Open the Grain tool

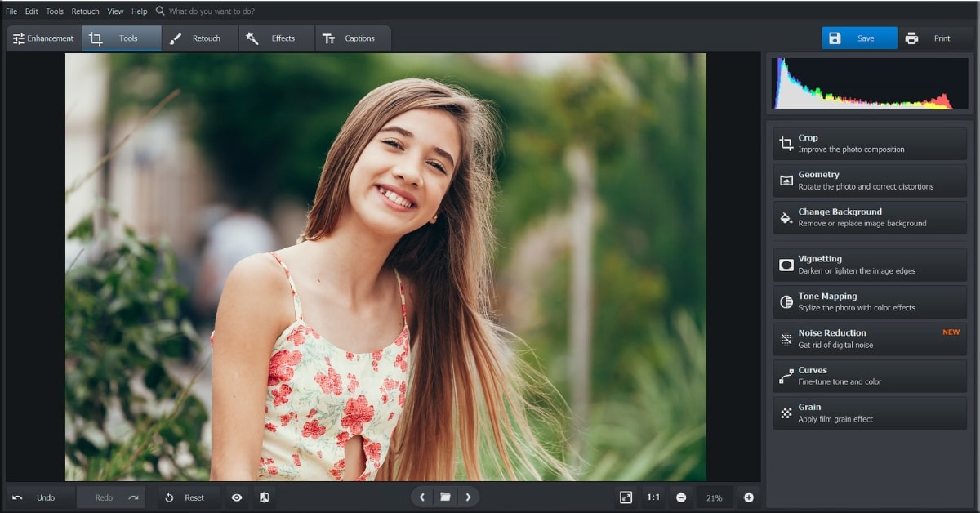tap(870, 413)
